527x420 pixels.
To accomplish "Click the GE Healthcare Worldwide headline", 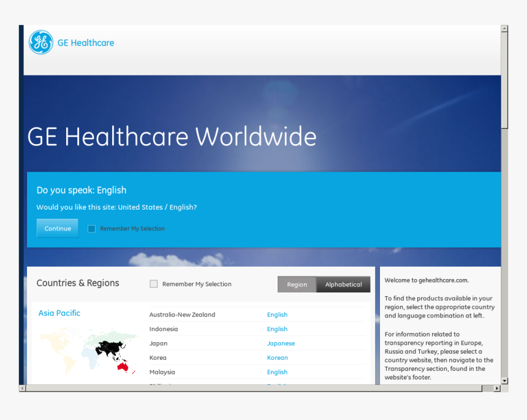I will [x=172, y=137].
